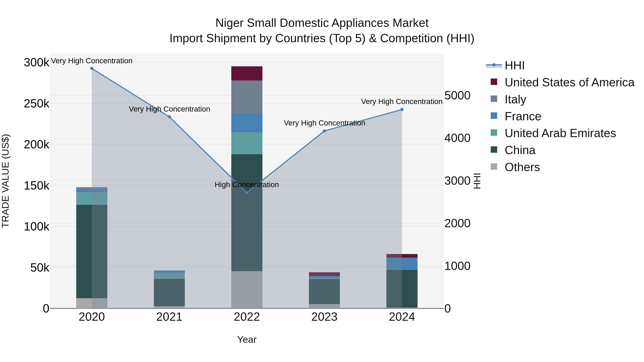Click the France segment of 2022 bar
644x362 pixels.
[247, 123]
